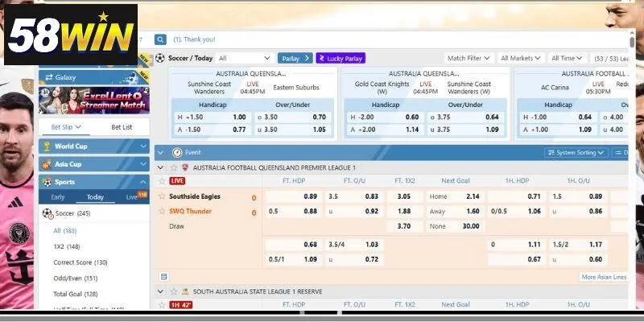Open the Total Goal (128) category
The height and width of the screenshot is (322, 644).
[76, 294]
